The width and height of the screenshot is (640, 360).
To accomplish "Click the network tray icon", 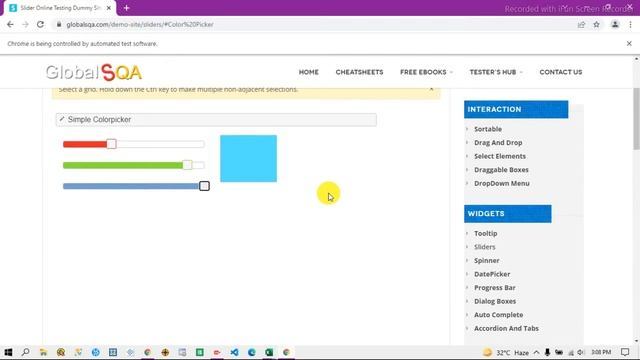I will pos(571,352).
